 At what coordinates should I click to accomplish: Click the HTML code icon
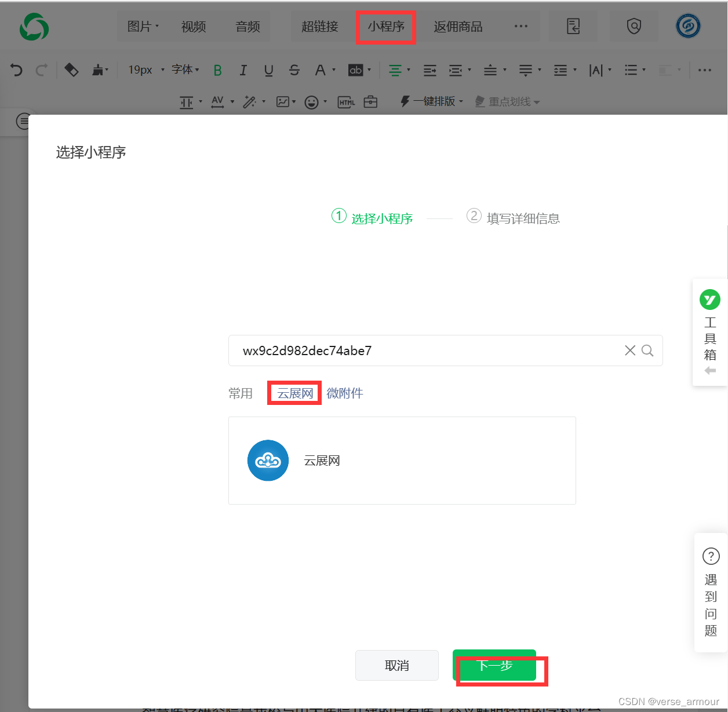coord(346,103)
